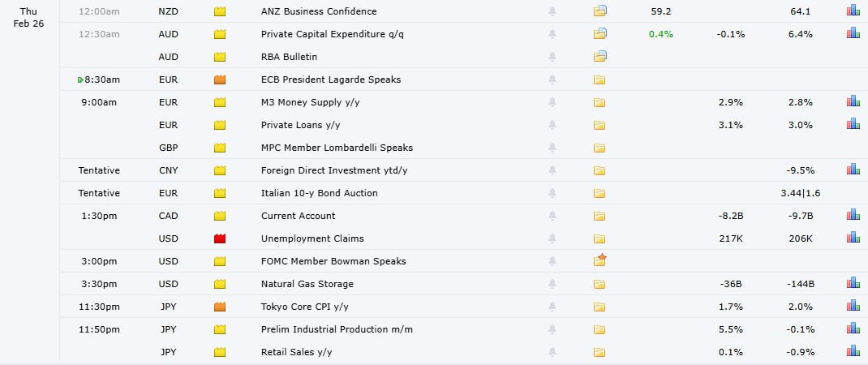Open the detail folder for Current Account
868x365 pixels.
(x=600, y=216)
